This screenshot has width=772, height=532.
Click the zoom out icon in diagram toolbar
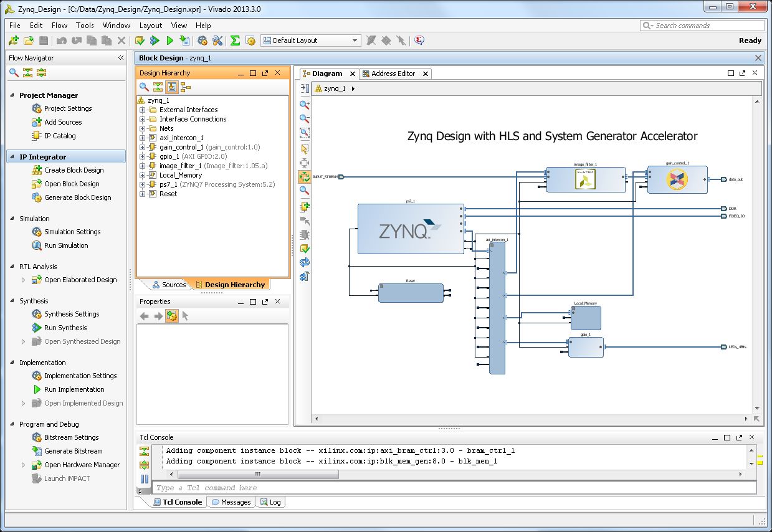[x=305, y=118]
